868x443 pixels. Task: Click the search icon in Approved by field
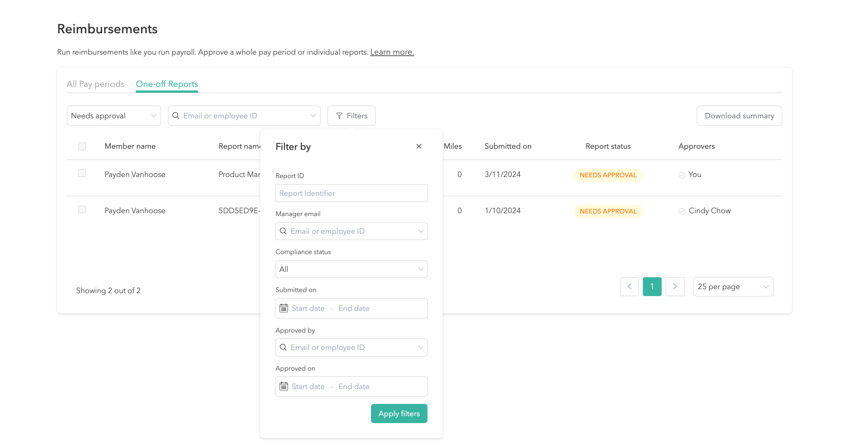pos(283,347)
